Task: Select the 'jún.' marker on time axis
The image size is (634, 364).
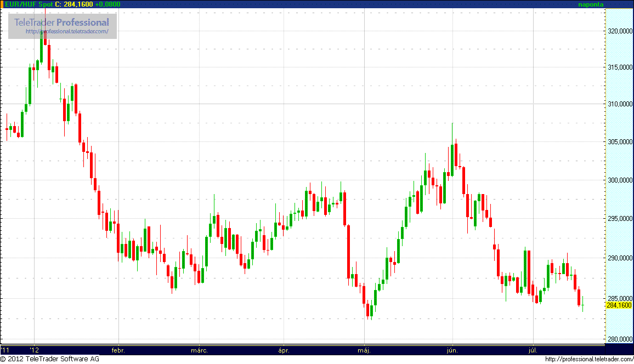Action: pos(452,349)
